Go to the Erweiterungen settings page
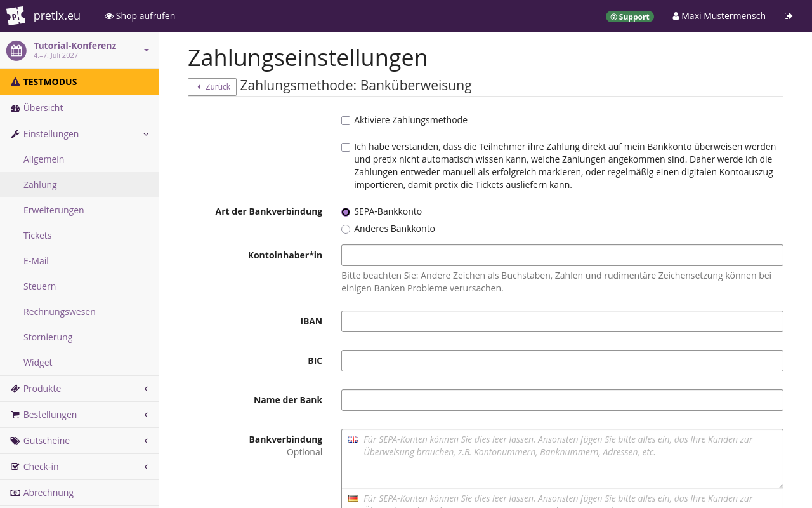 (x=79, y=210)
